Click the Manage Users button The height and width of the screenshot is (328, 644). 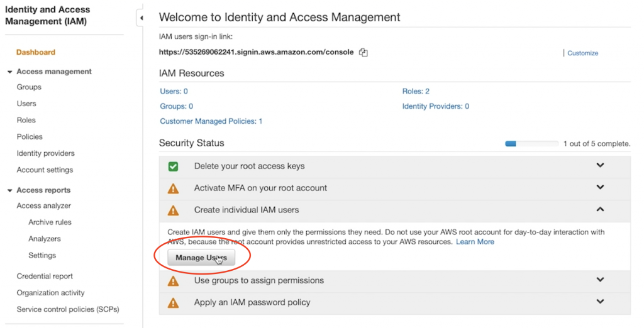click(x=201, y=258)
